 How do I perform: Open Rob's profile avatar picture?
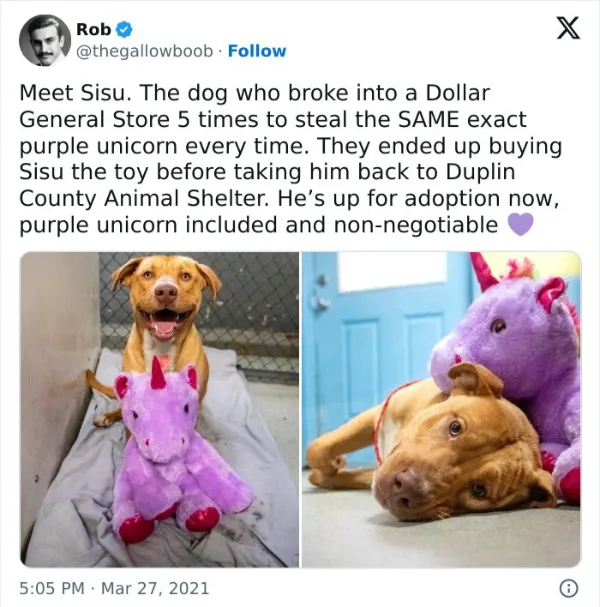click(x=45, y=40)
